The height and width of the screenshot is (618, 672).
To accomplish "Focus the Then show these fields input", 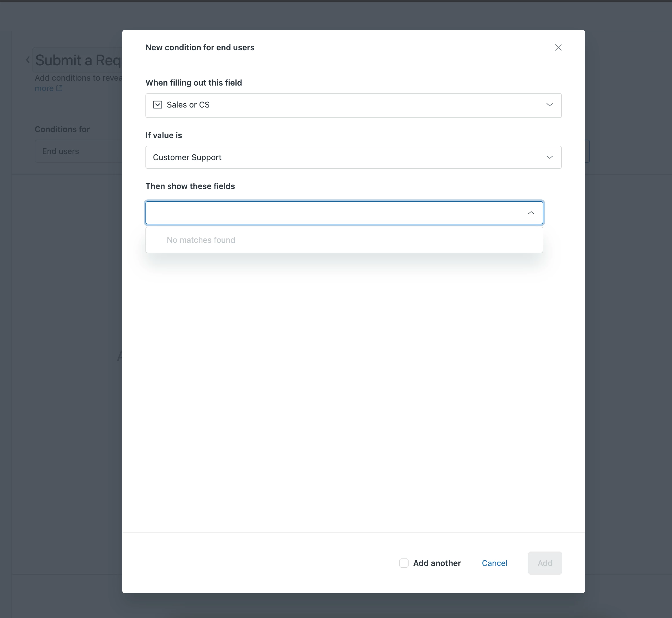I will [335, 213].
